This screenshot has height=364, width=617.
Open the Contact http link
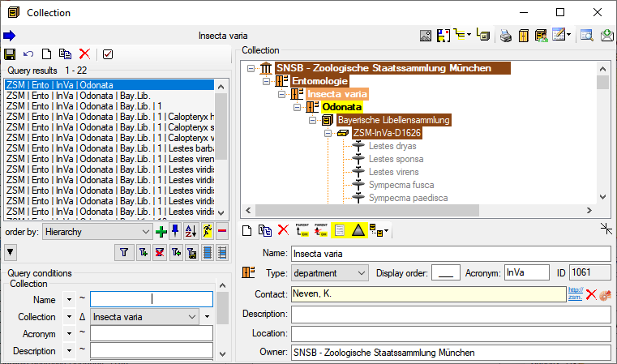(x=576, y=294)
